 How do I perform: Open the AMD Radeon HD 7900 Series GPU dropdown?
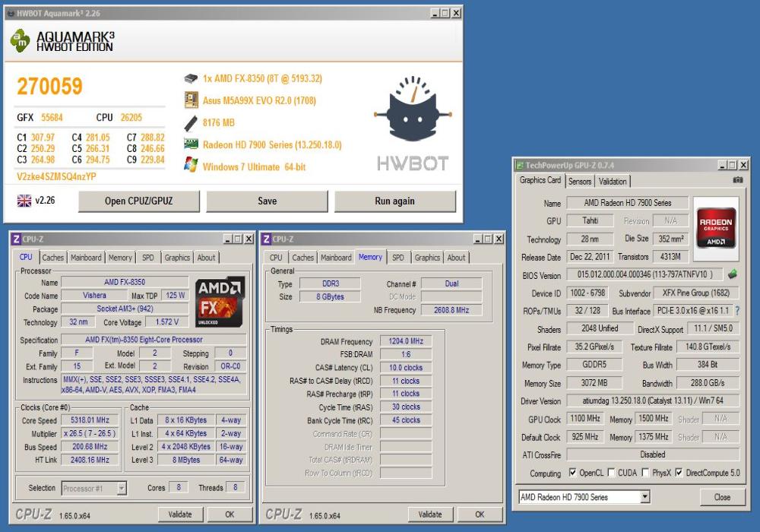coord(644,496)
